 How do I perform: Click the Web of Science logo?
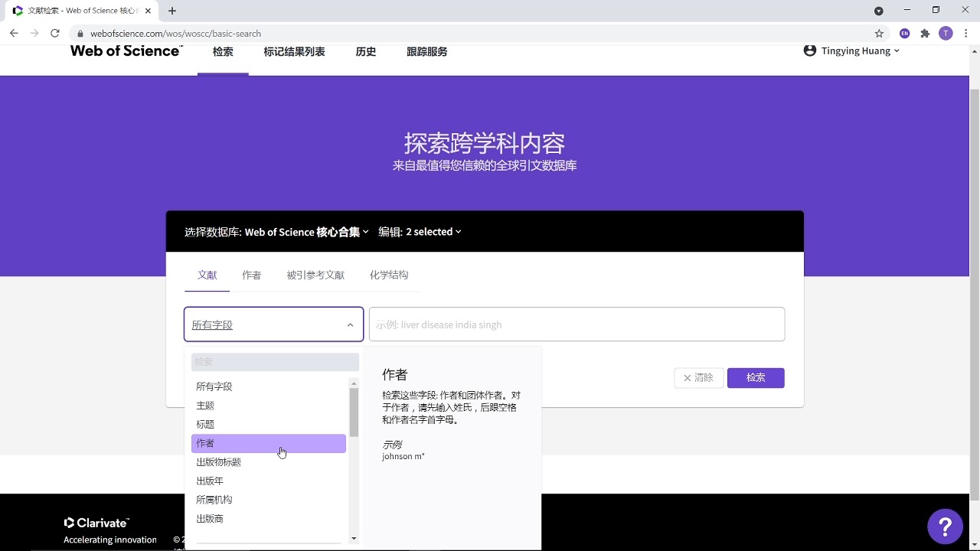pos(126,51)
